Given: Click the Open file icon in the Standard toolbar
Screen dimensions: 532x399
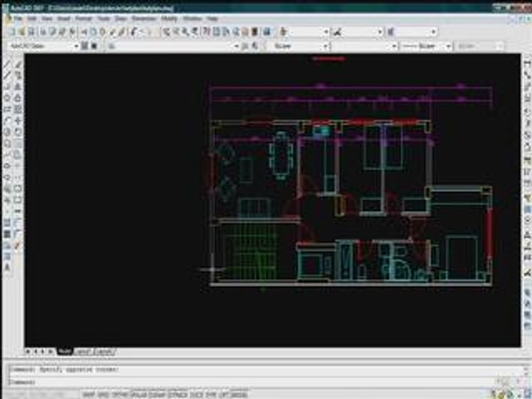Looking at the screenshot, I should coord(22,32).
